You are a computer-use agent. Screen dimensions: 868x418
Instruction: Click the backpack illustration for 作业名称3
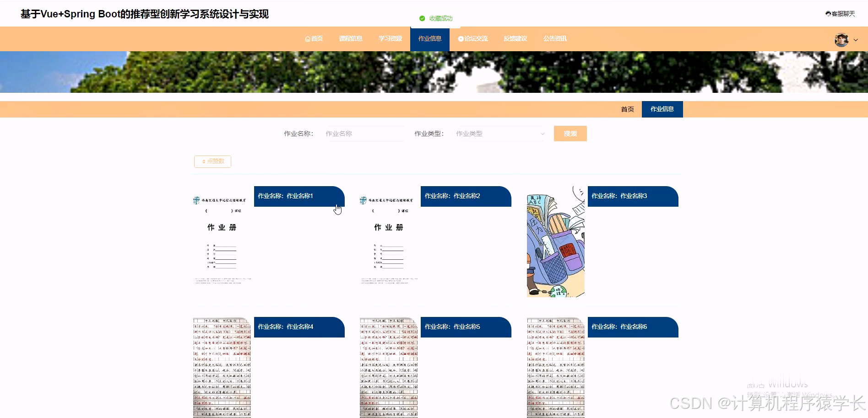coord(555,241)
